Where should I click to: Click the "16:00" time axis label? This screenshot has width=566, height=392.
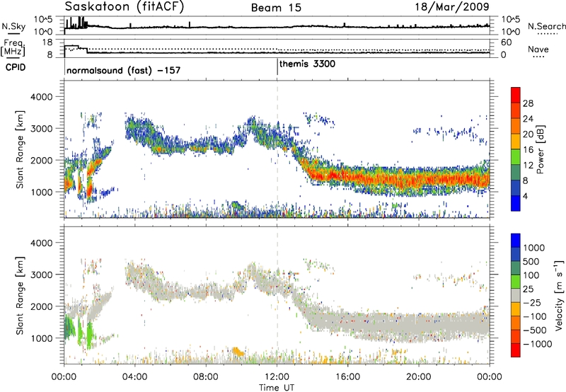(347, 377)
